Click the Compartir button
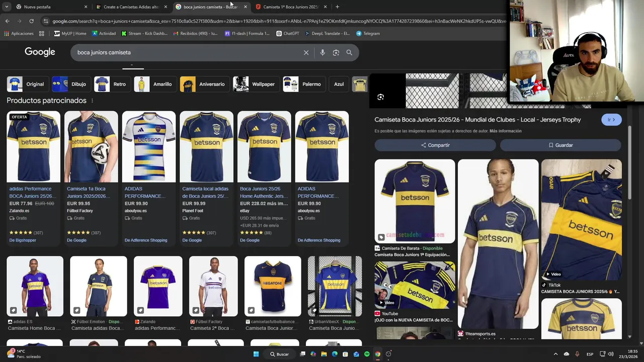The image size is (644, 362). point(435,145)
